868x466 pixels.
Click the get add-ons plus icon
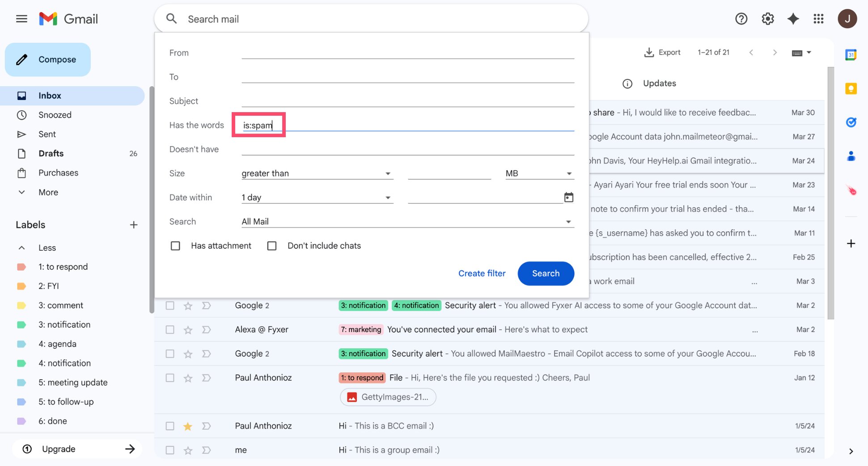pos(851,243)
